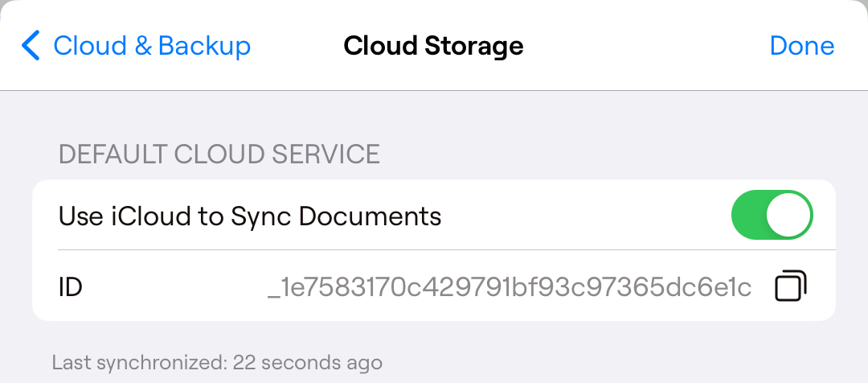Click the word Storage in the header title
868x383 pixels.
[474, 45]
